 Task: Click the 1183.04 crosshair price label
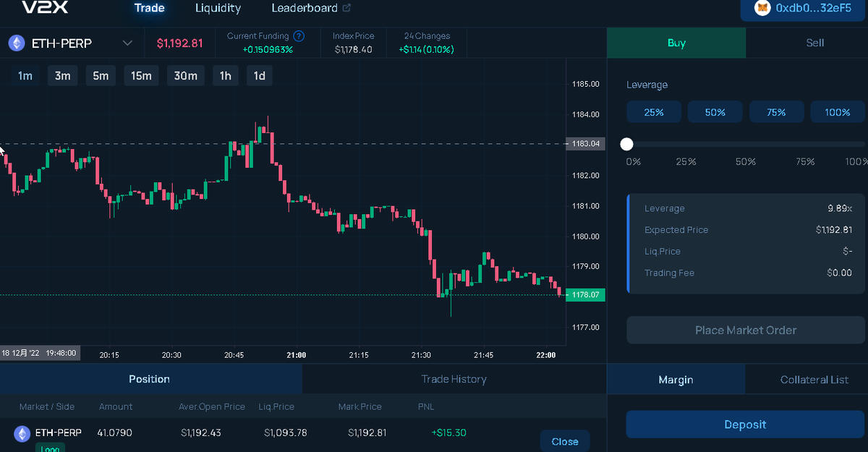coord(586,144)
